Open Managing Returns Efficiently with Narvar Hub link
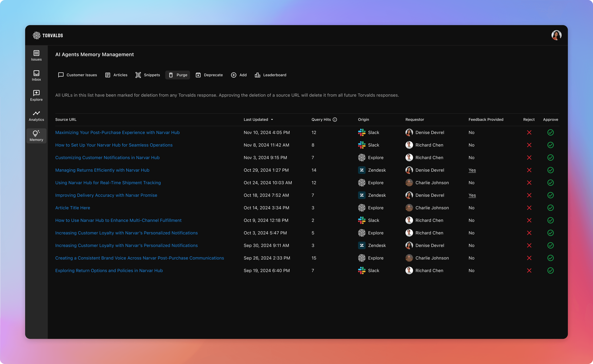 102,170
